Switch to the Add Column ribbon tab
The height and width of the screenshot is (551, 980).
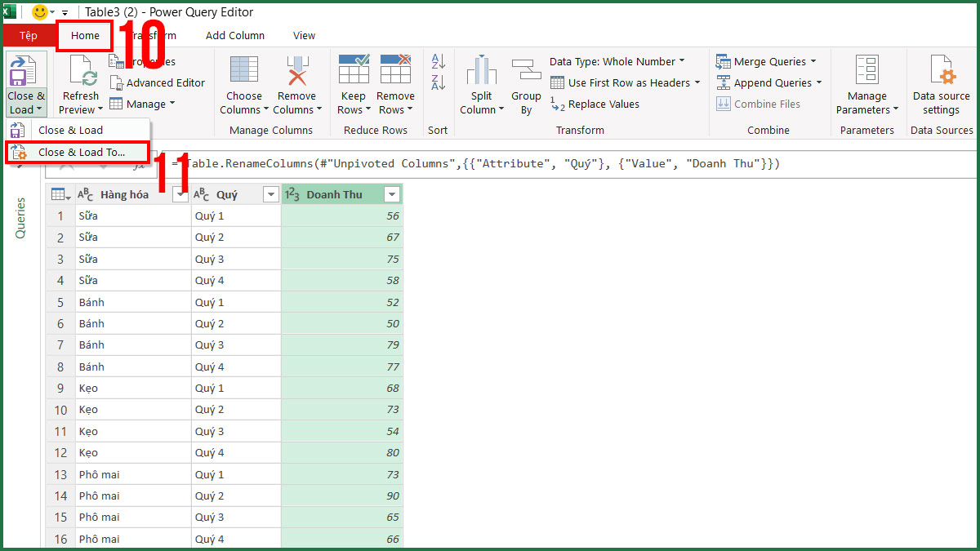[235, 35]
